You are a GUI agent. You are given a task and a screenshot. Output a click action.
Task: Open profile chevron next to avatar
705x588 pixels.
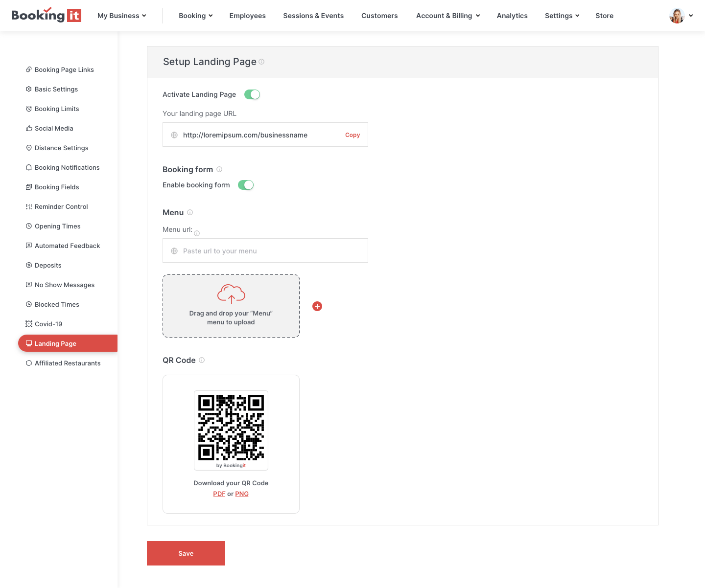tap(691, 16)
